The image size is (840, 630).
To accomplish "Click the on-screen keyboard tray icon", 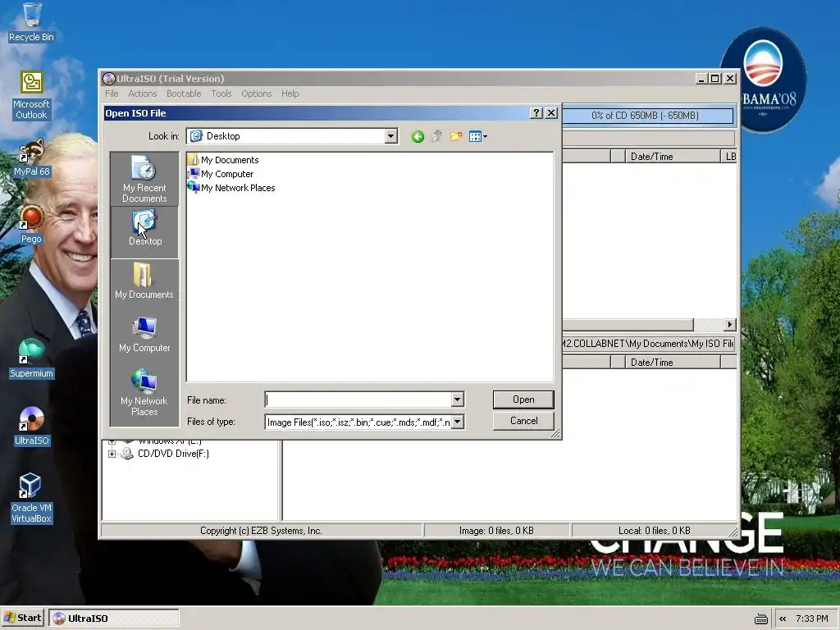I will pyautogui.click(x=760, y=619).
